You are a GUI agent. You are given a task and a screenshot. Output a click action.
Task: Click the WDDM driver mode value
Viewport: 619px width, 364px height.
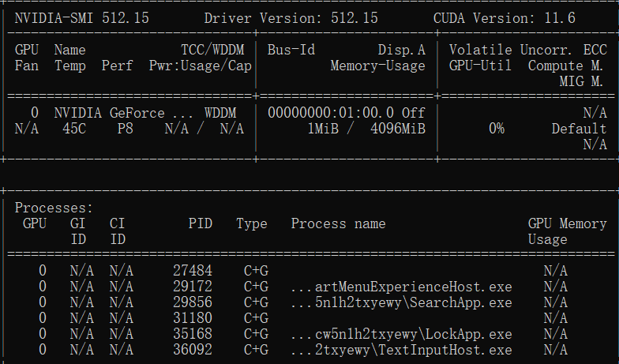[220, 113]
